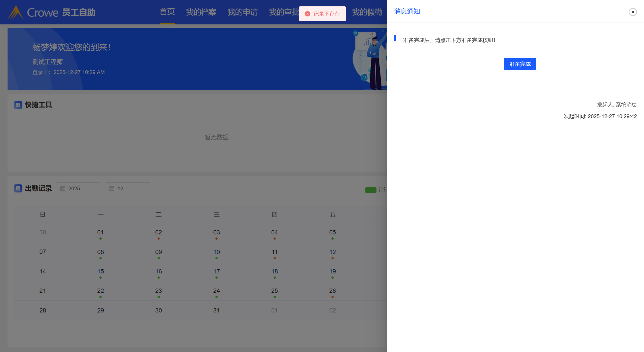
Task: Click red error icon in 记录不存在 toast
Action: click(307, 14)
